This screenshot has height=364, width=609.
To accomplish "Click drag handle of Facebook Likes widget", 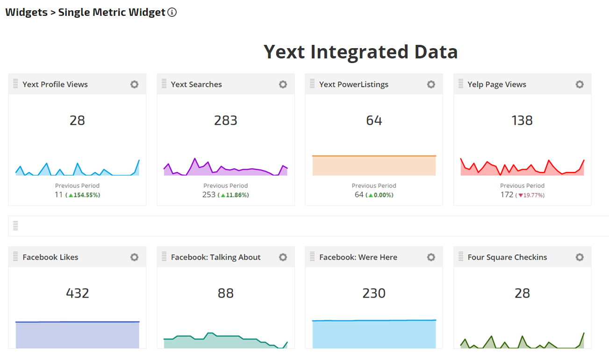I will point(15,257).
